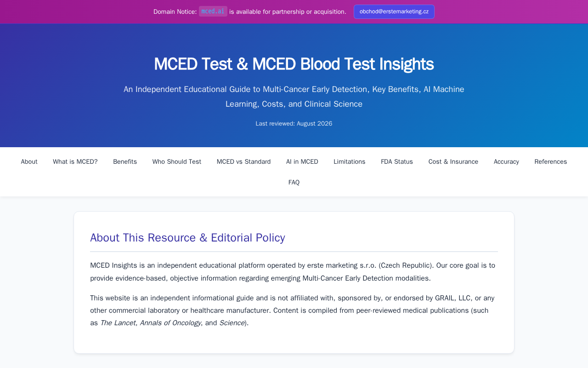Click the About This Resource & Editorial Policy heading

click(187, 238)
